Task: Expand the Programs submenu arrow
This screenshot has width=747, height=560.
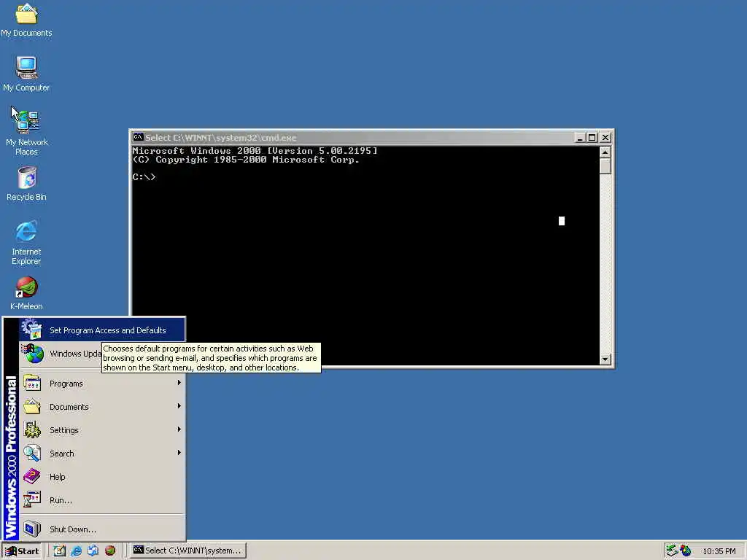Action: (x=179, y=383)
